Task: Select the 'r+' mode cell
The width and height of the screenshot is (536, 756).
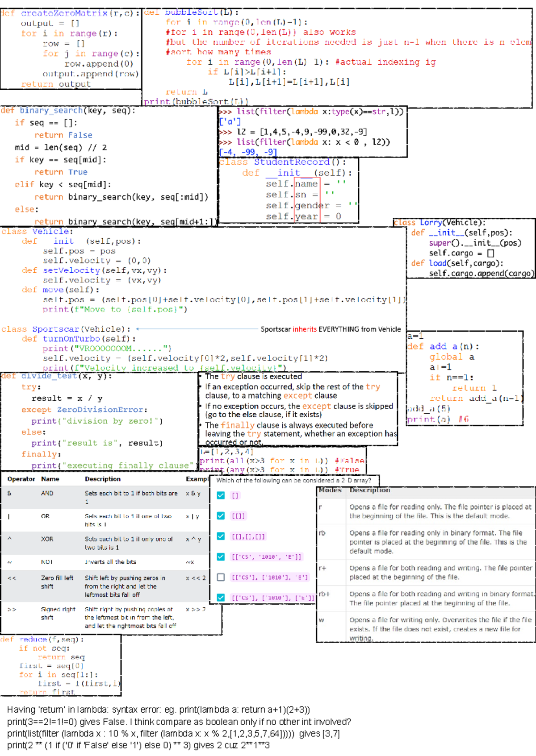Action: (x=322, y=568)
